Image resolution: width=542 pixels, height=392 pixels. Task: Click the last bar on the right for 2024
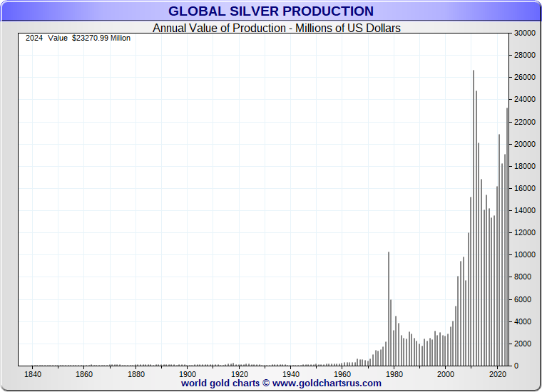pos(507,235)
